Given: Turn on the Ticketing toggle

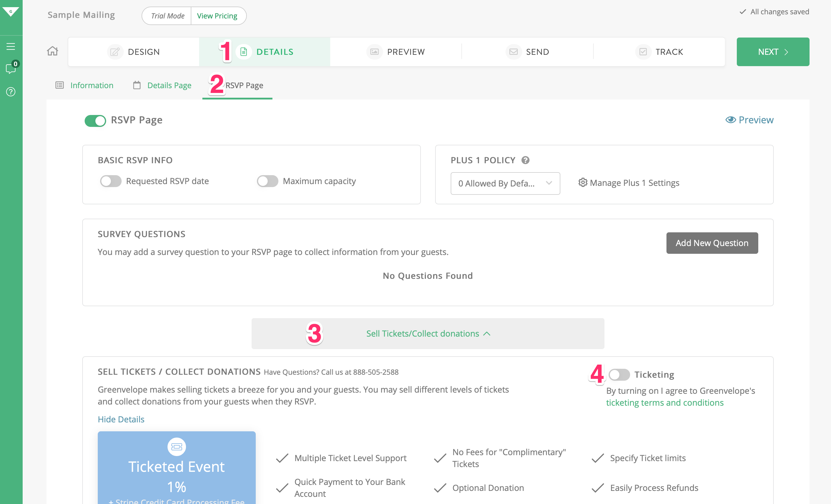Looking at the screenshot, I should click(619, 374).
